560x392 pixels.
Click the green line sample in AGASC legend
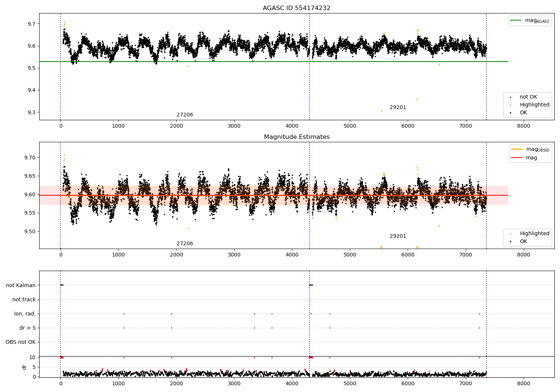516,21
